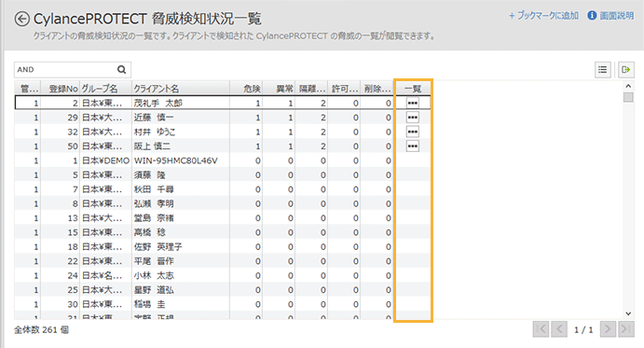This screenshot has width=644, height=348.
Task: Sort by 登録No column header
Action: (x=61, y=89)
